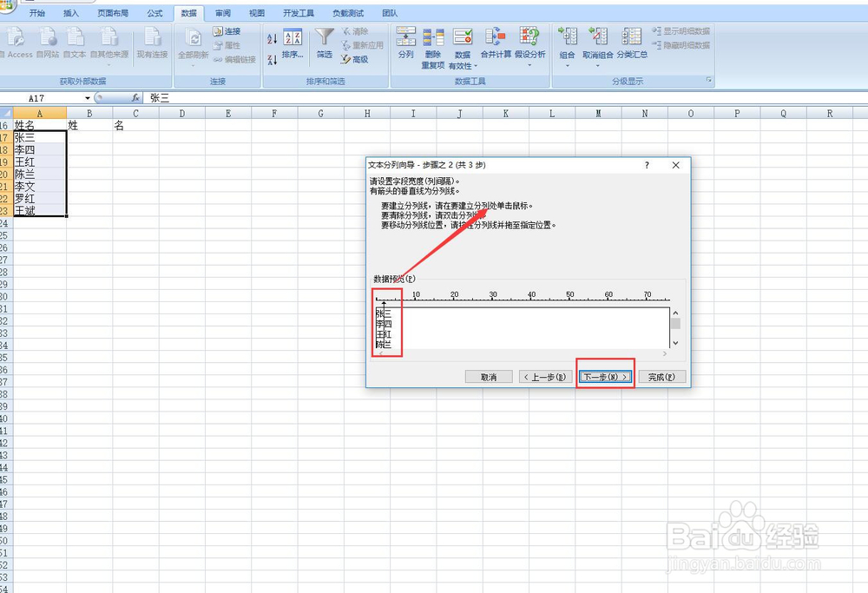This screenshot has height=593, width=868.
Task: Sort ascending with the A-Z icon
Action: pos(272,39)
